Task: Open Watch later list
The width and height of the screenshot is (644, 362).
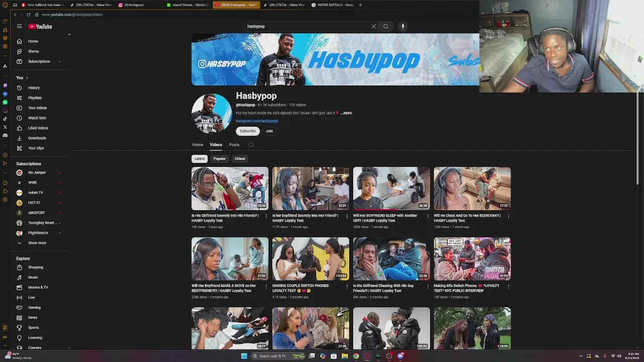Action: coord(38,118)
